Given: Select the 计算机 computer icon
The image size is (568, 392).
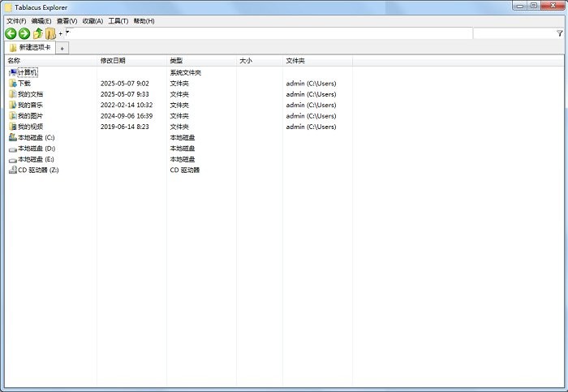Looking at the screenshot, I should tap(28, 73).
